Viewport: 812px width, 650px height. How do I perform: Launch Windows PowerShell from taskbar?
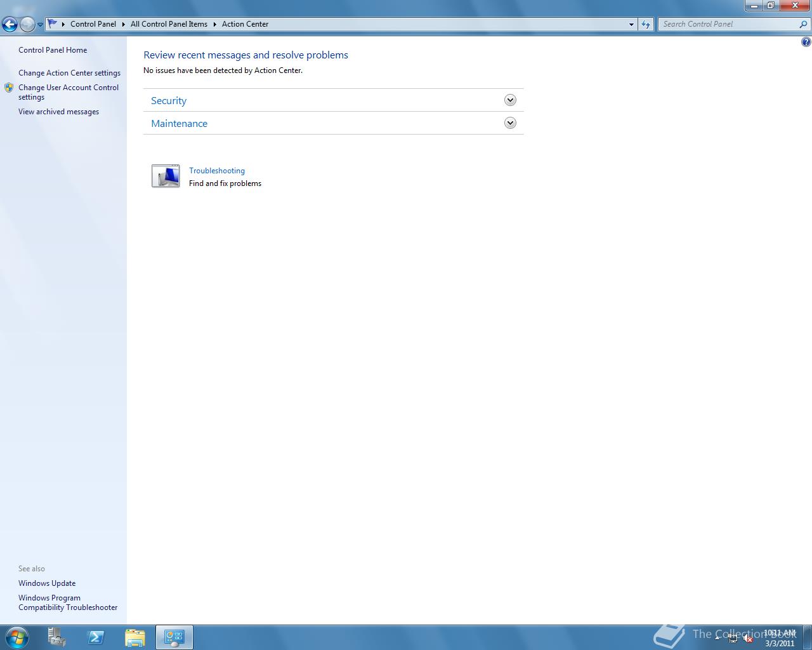(96, 637)
